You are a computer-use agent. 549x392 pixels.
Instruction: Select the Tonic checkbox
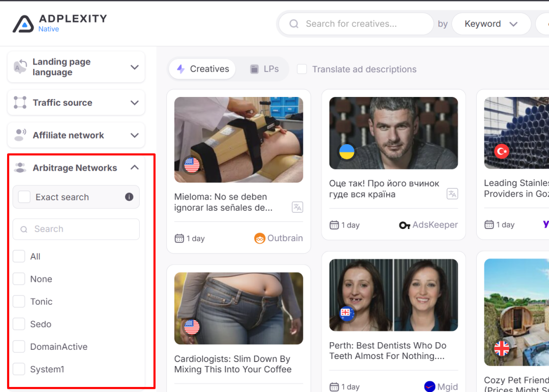[x=19, y=302]
